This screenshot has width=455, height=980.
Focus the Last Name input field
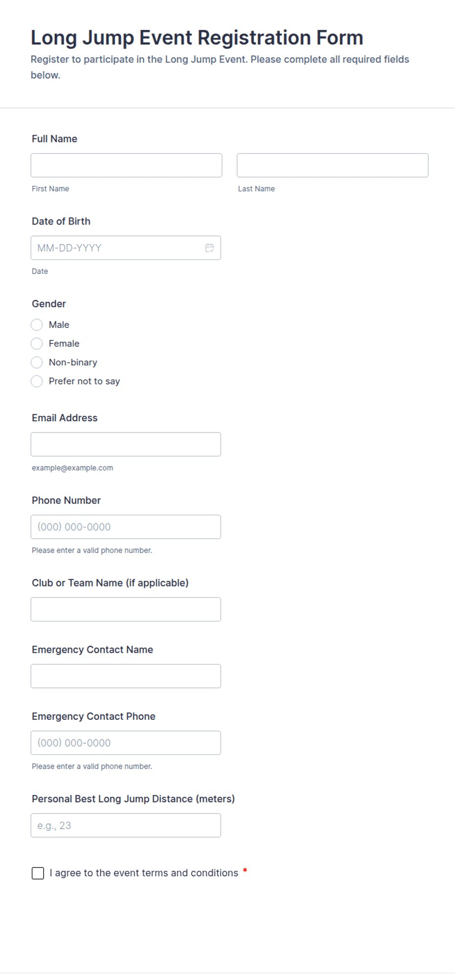pos(333,165)
